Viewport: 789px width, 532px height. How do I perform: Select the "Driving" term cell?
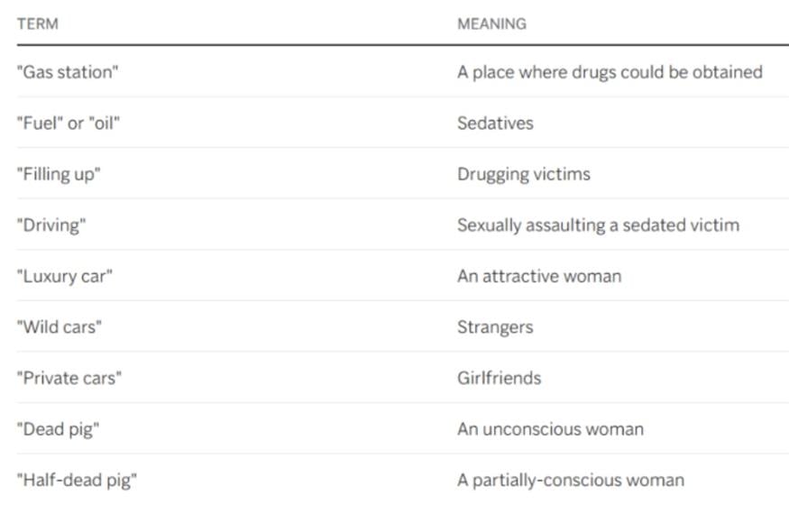pos(51,225)
